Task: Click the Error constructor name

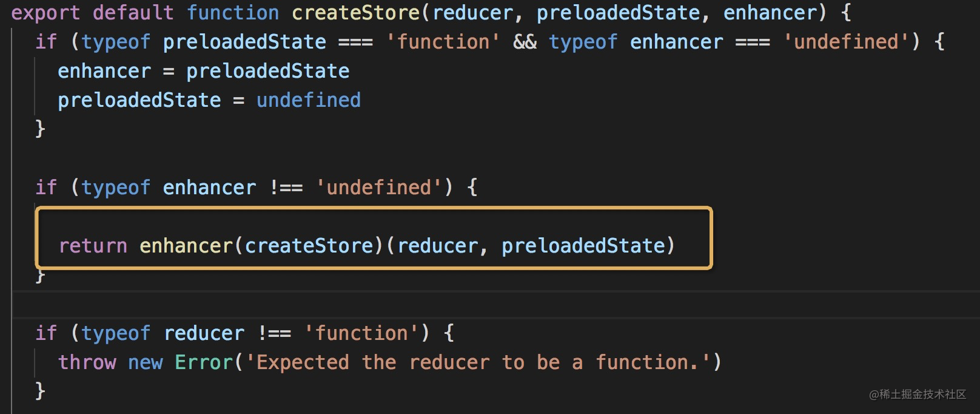Action: tap(204, 362)
